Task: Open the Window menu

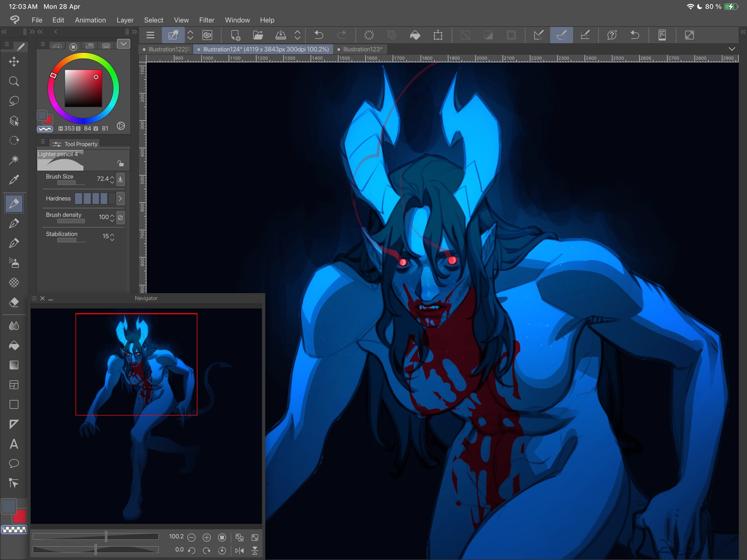Action: 237,20
